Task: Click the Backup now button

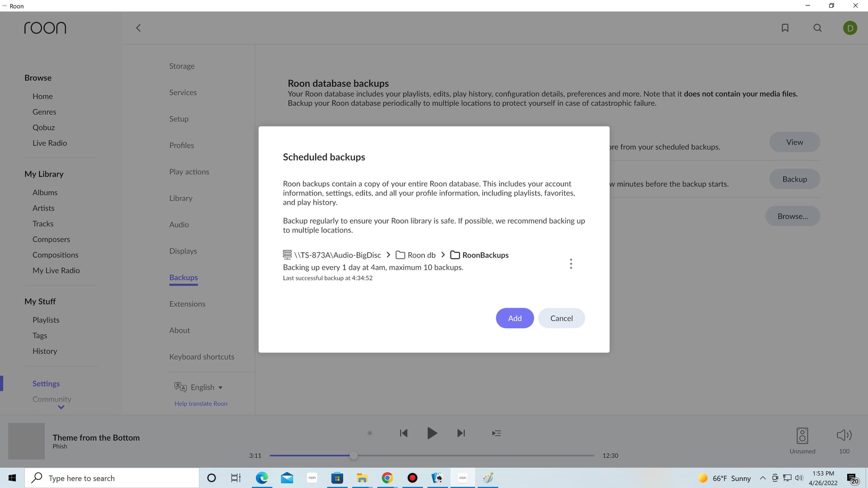Action: 794,179
